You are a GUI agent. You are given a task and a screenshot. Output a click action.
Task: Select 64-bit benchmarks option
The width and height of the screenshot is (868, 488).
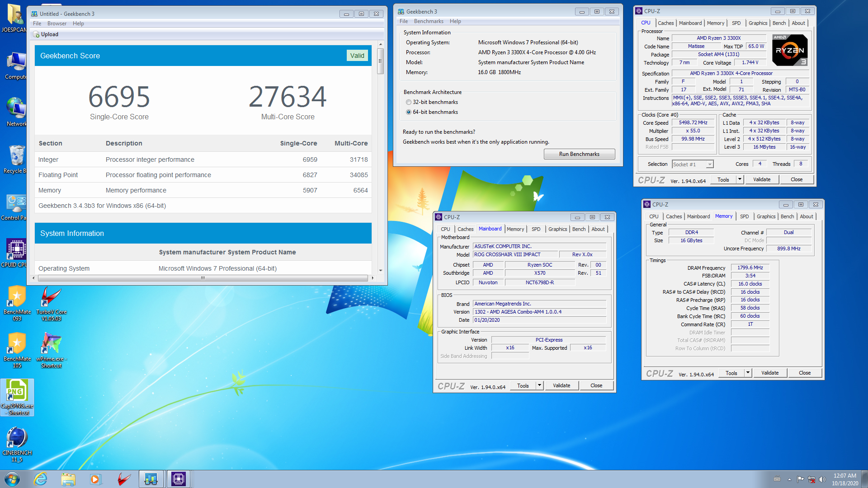[409, 112]
